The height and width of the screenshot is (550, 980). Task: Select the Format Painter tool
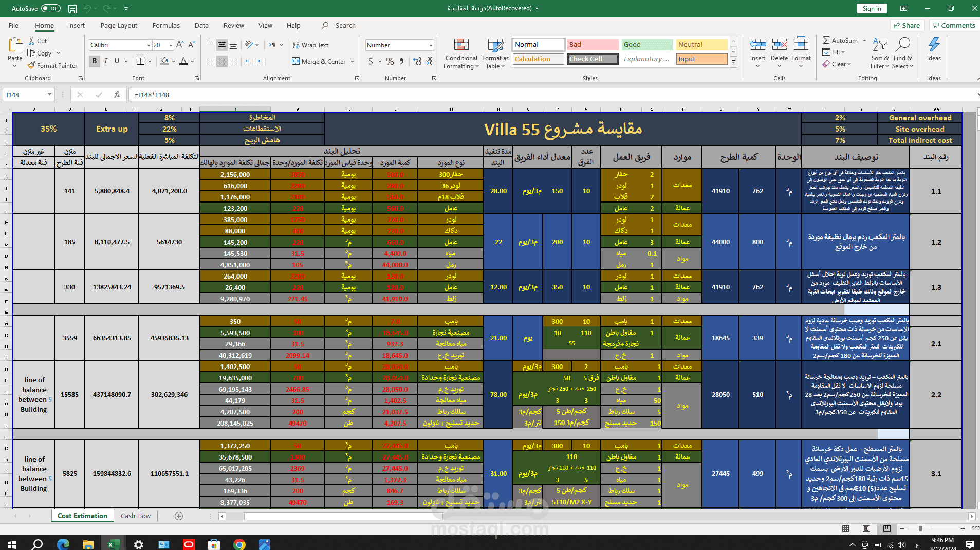pyautogui.click(x=53, y=65)
